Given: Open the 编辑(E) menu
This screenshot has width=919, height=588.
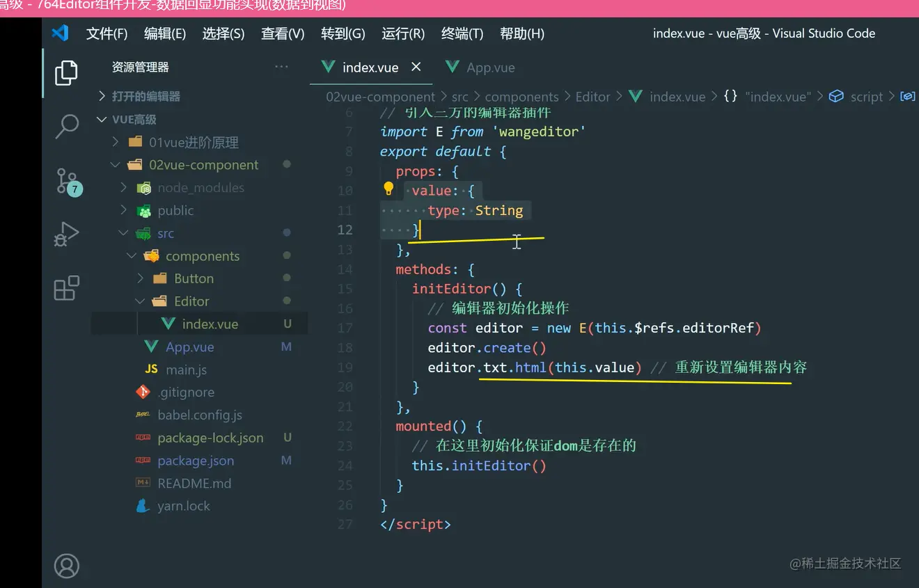Looking at the screenshot, I should (165, 33).
